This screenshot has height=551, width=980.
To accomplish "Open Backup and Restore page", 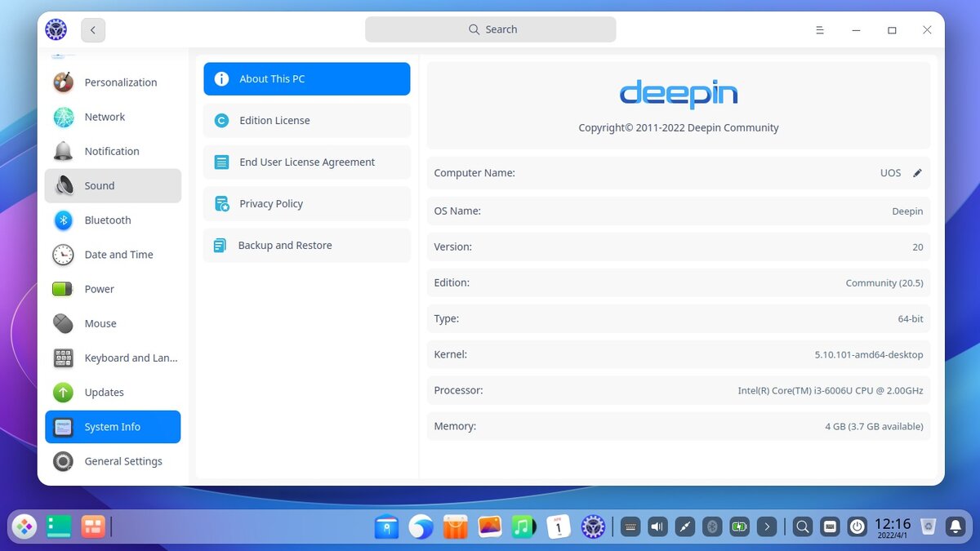I will [x=307, y=246].
